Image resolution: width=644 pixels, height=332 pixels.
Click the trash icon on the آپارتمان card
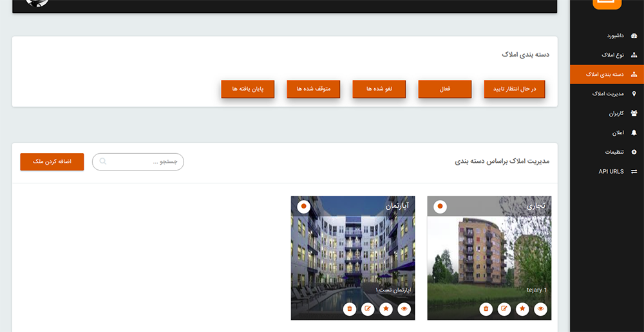[350, 309]
